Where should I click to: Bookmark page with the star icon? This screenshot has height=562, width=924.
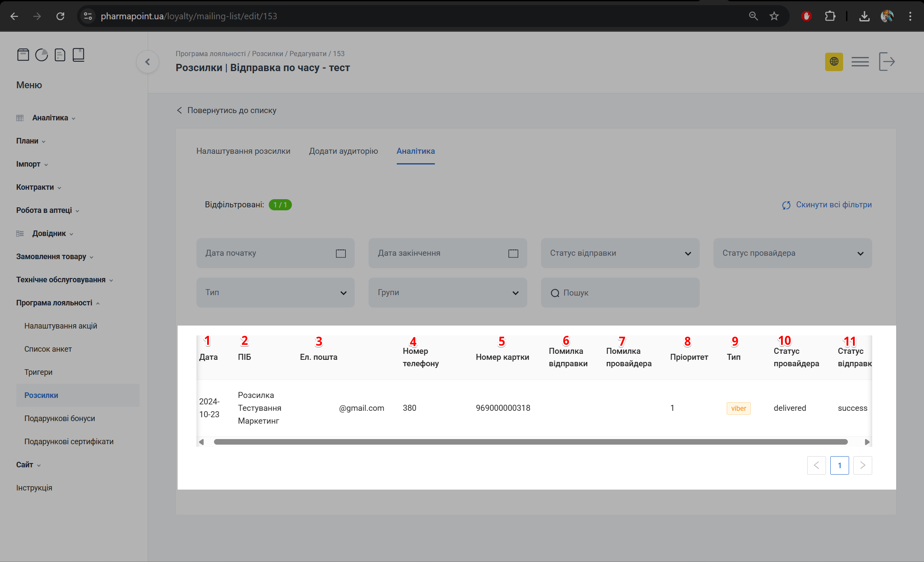click(774, 16)
